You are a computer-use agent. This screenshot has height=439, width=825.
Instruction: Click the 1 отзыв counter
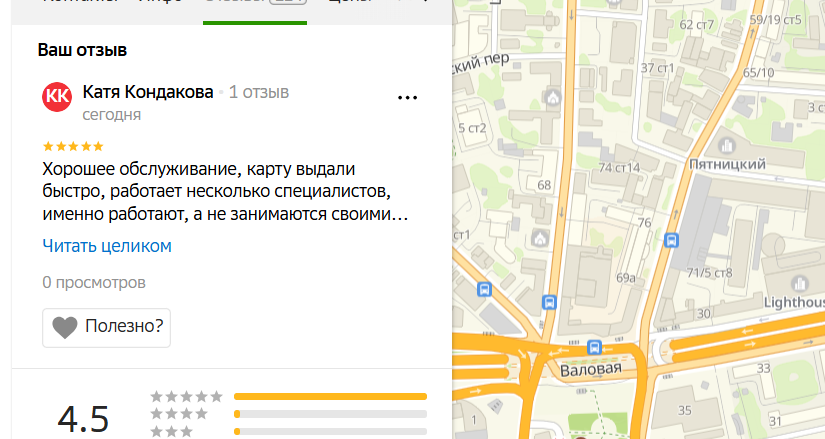259,92
